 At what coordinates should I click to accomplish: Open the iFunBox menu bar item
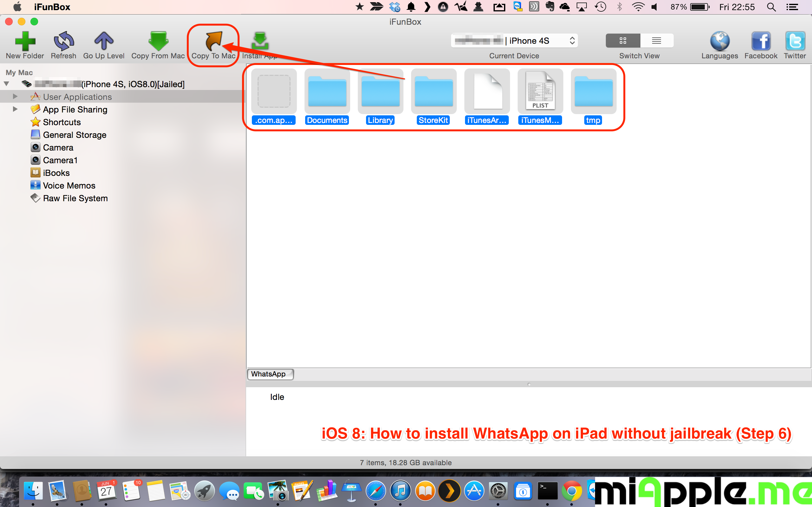(x=52, y=7)
